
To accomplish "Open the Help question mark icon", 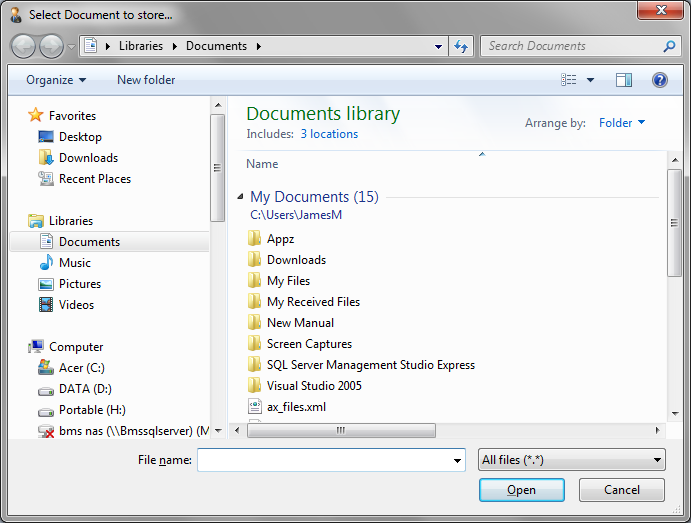I will [659, 80].
